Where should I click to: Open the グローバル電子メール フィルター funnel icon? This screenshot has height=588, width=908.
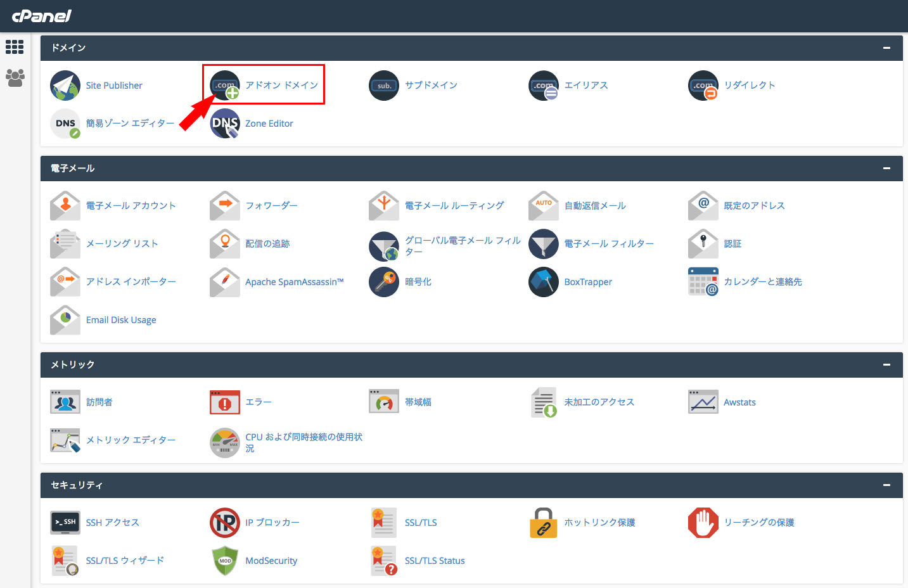[384, 246]
